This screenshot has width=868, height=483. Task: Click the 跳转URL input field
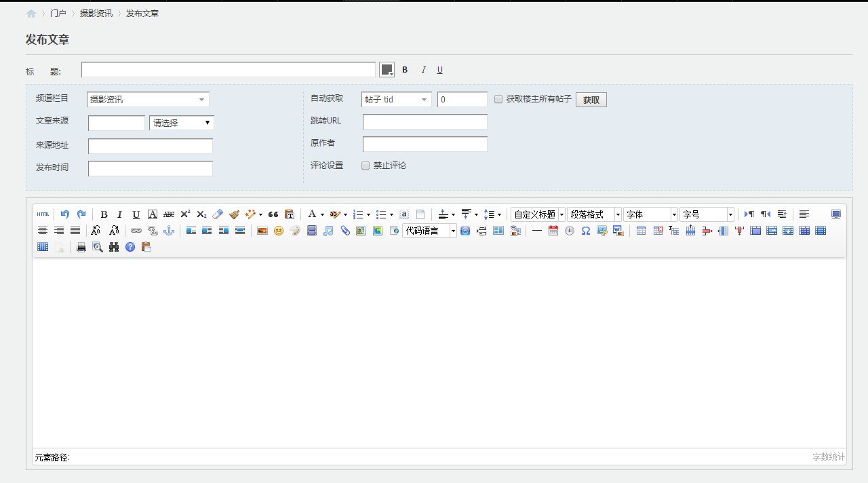click(425, 122)
